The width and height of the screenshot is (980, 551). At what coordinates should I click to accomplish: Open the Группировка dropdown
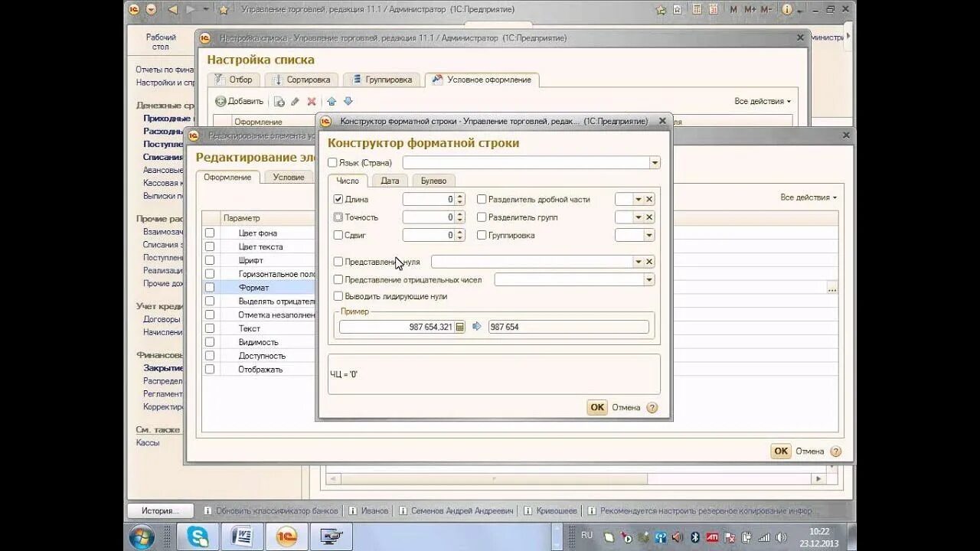(x=649, y=235)
